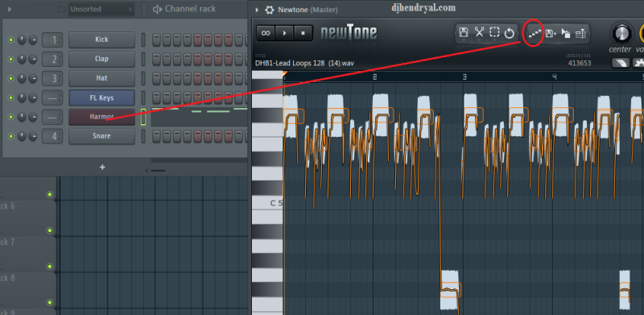Viewport: 644px width, 315px height.
Task: Open the Kick mixer track selector 1
Action: click(52, 40)
